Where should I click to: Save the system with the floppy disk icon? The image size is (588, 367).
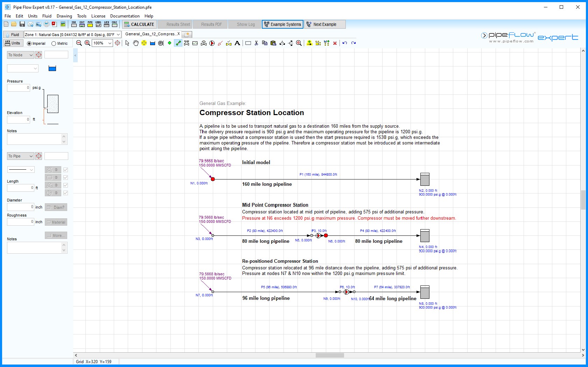22,24
